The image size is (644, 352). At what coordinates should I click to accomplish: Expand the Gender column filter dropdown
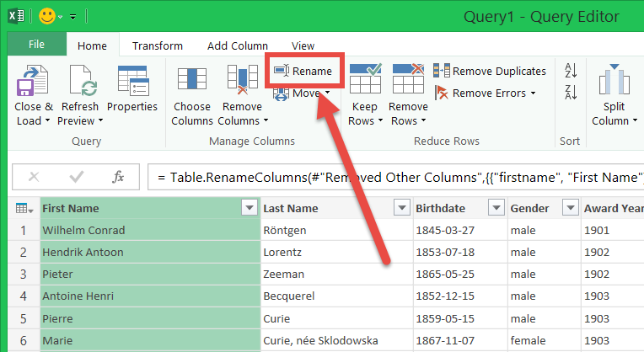tap(568, 208)
